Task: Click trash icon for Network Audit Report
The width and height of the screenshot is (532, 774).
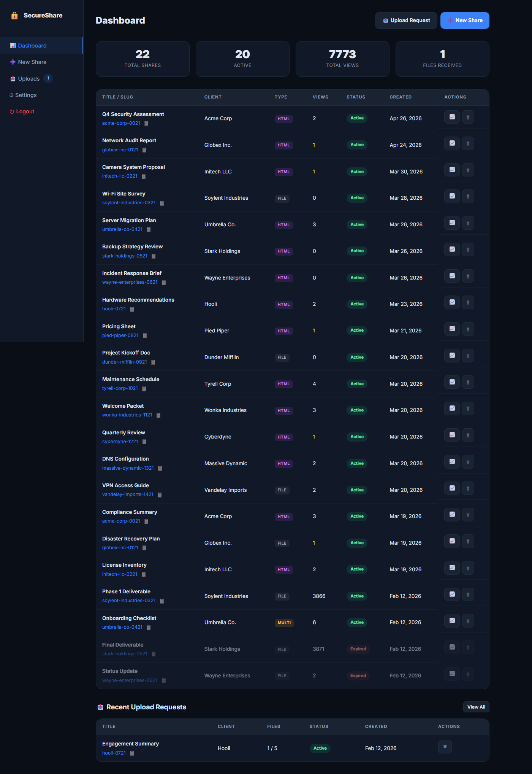Action: pyautogui.click(x=468, y=143)
